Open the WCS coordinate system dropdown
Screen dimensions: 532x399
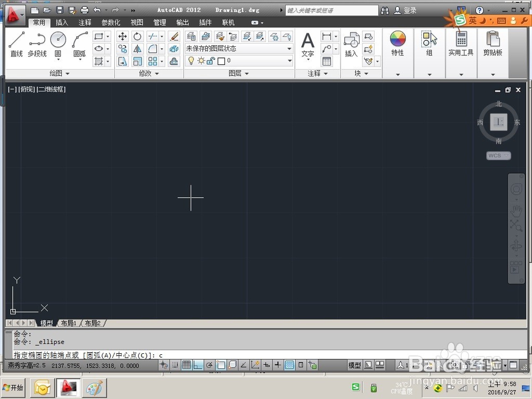(498, 155)
